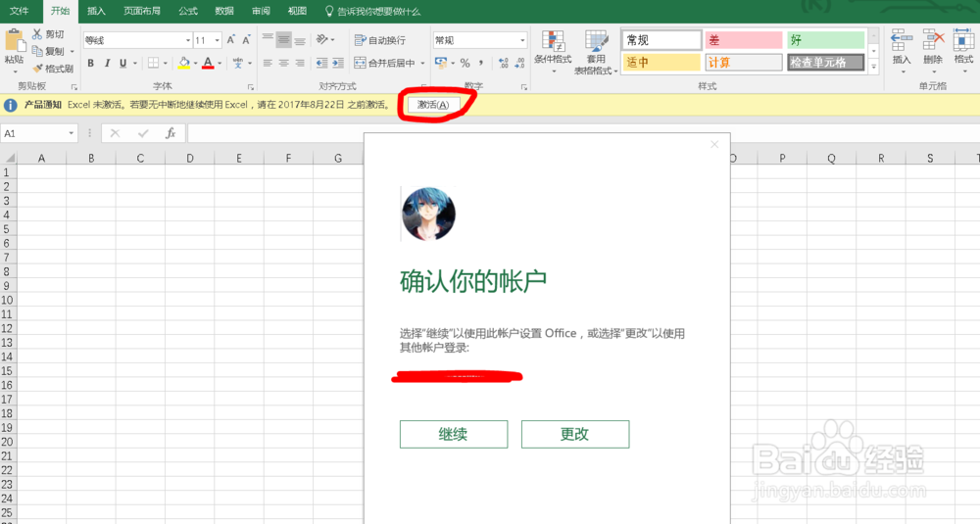Set bottom vertical alignment
980x524 pixels.
coord(300,40)
